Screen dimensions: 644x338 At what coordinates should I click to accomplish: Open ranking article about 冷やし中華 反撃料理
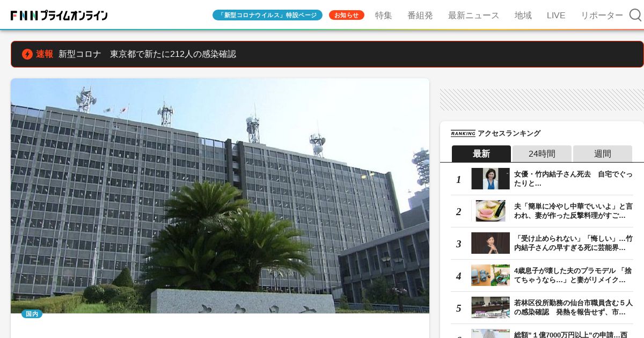click(573, 211)
